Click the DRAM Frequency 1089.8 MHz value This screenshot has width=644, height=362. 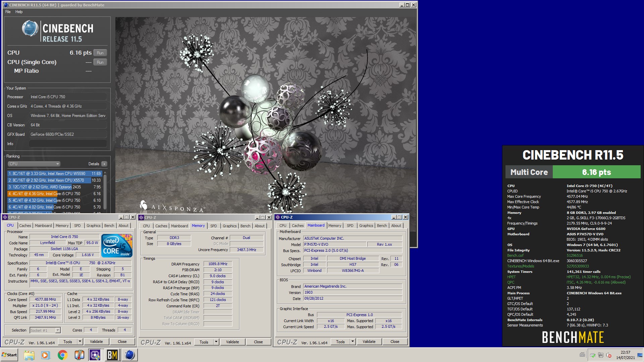coord(218,264)
